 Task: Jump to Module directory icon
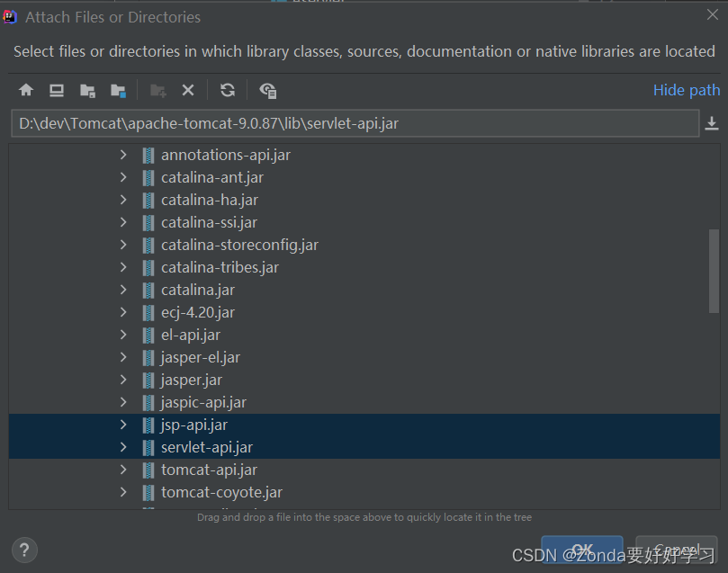119,91
